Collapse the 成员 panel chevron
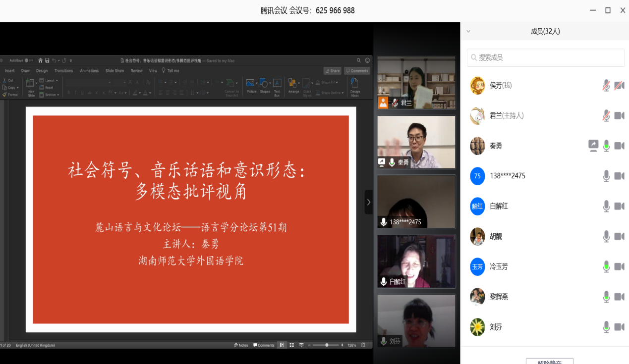Image resolution: width=629 pixels, height=364 pixels. [x=468, y=31]
